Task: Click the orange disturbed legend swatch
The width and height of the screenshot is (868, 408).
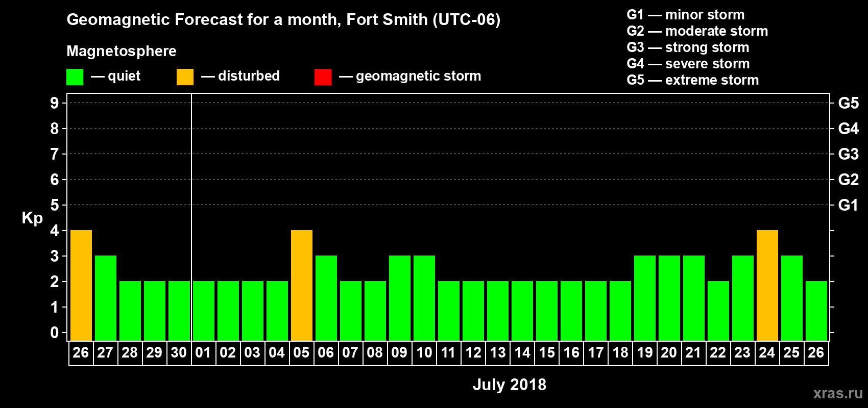Action: pyautogui.click(x=185, y=77)
